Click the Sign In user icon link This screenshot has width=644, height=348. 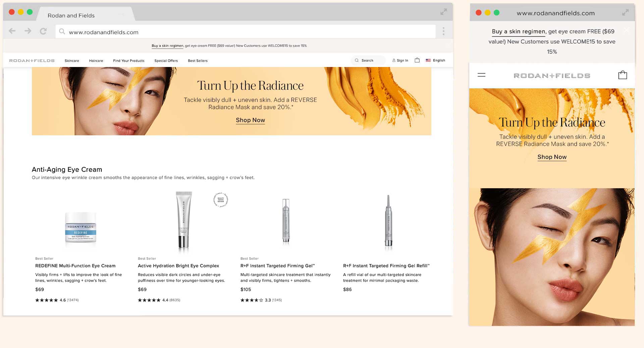point(400,61)
